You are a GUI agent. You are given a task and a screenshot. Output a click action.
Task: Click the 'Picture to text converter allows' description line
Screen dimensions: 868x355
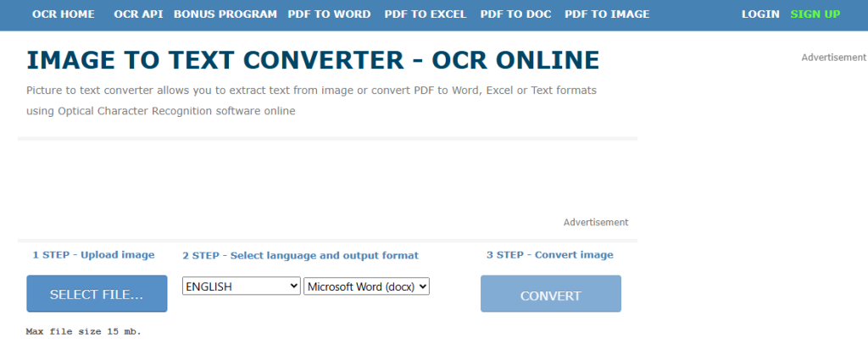point(311,90)
